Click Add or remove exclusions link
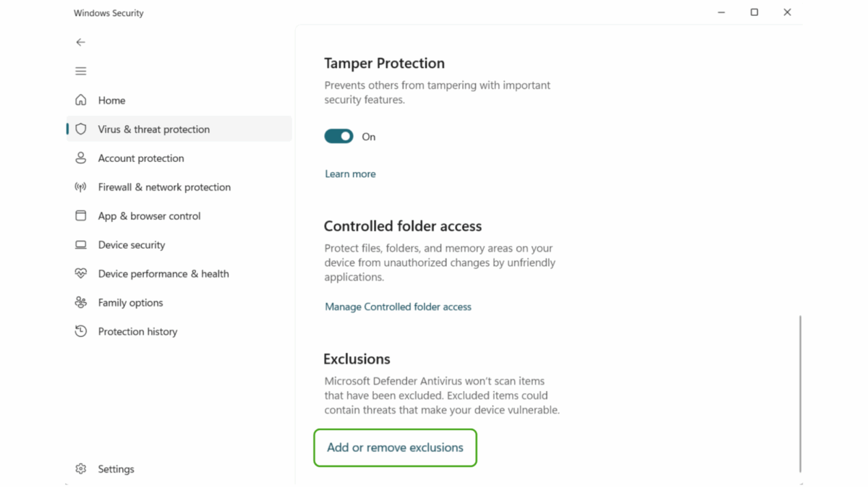Image resolution: width=868 pixels, height=488 pixels. pyautogui.click(x=395, y=448)
